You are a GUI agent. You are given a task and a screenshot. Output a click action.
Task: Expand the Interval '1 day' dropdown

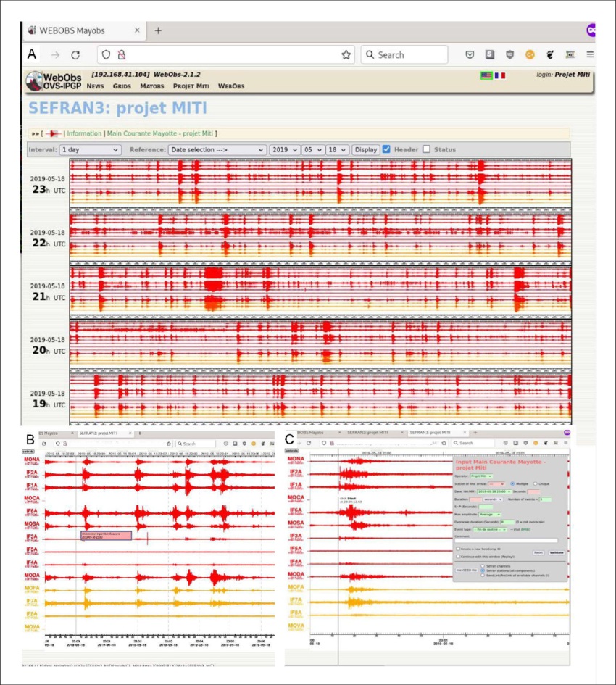[x=90, y=149]
